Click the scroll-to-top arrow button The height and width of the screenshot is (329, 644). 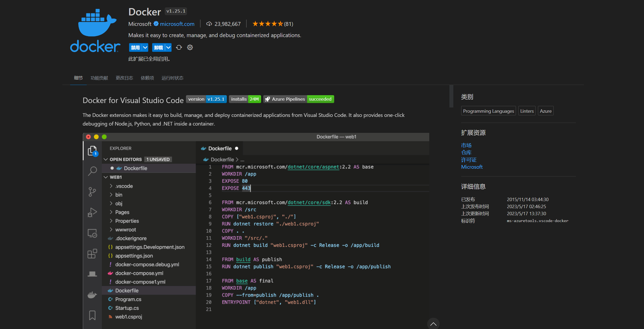click(x=433, y=324)
